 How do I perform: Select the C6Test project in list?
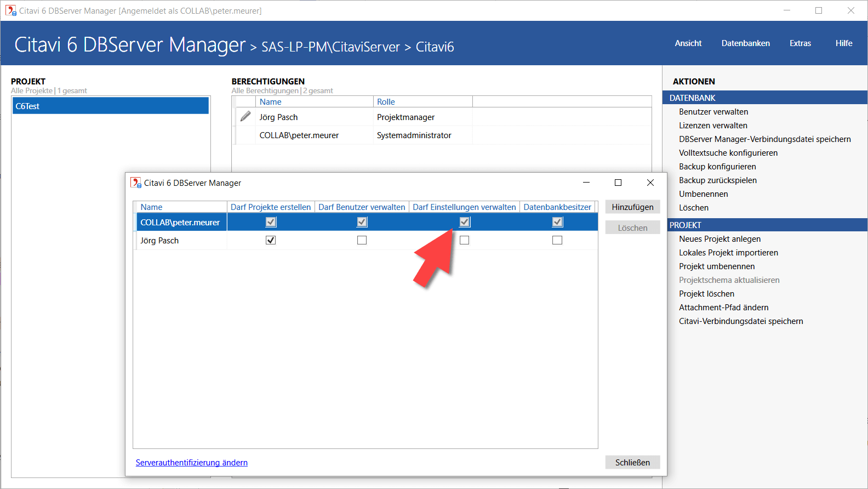[110, 106]
